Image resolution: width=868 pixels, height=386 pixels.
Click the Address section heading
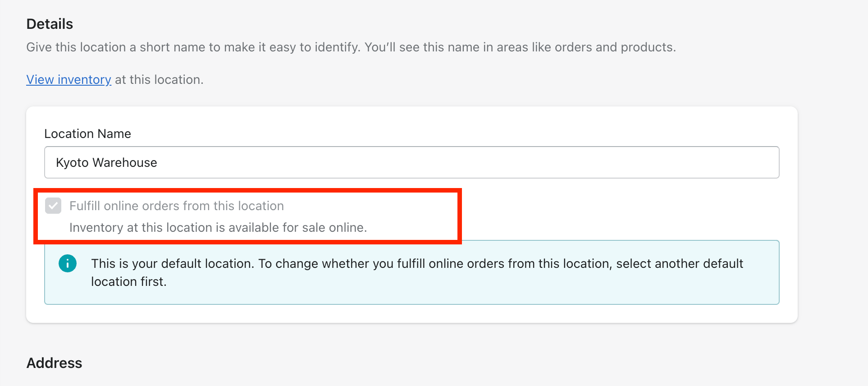click(54, 363)
